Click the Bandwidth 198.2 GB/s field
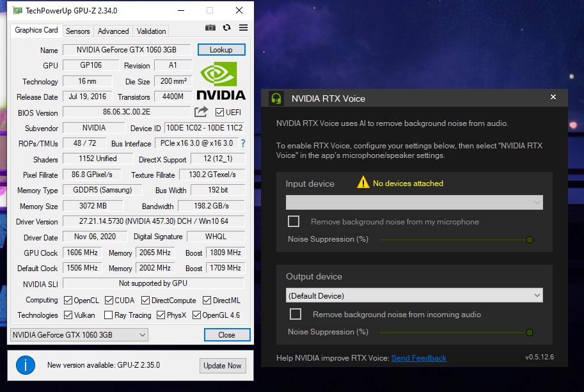The image size is (584, 392). pos(211,205)
